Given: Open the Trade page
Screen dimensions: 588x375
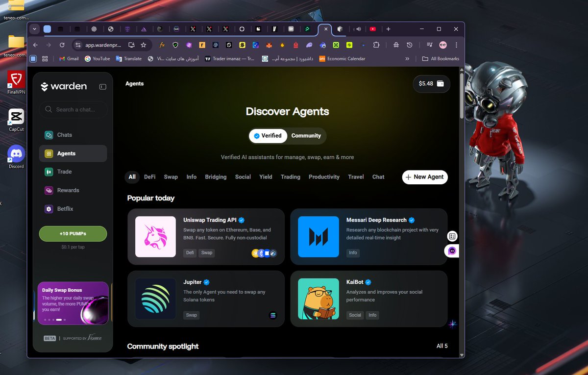Looking at the screenshot, I should point(73,172).
